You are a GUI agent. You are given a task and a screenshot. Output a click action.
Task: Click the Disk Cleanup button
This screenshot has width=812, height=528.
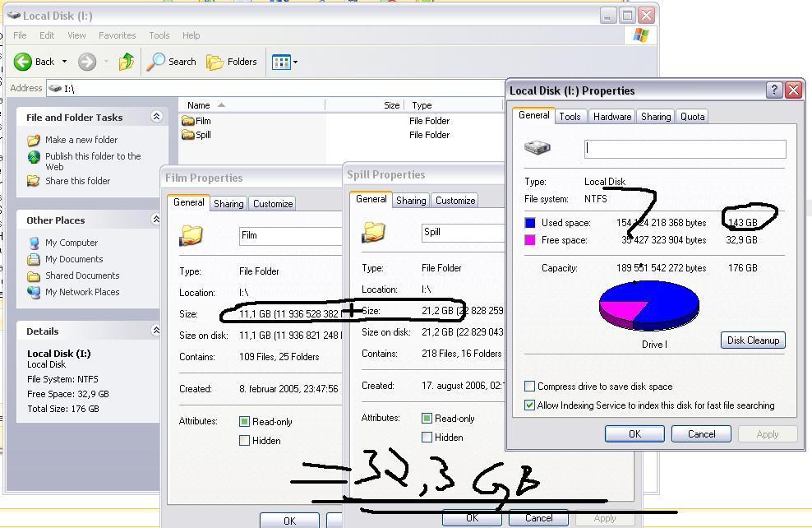[x=753, y=340]
